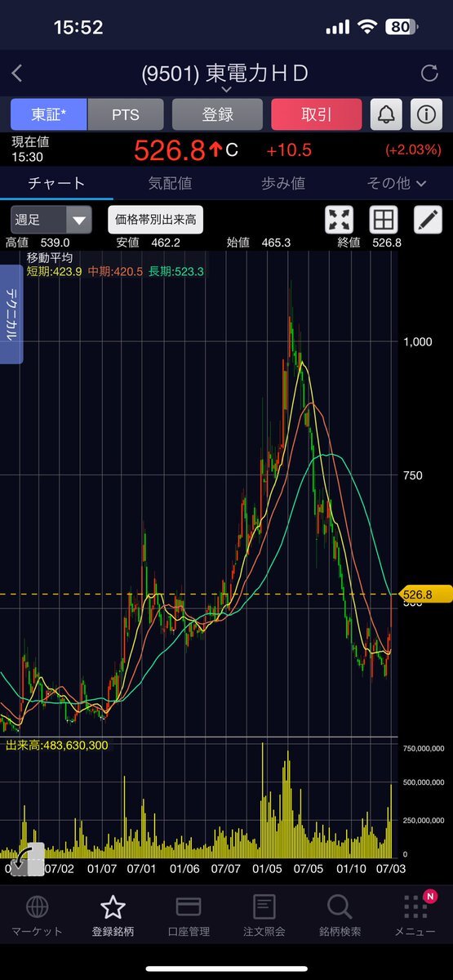Image resolution: width=453 pixels, height=980 pixels.
Task: Toggle 価格帯別出来高 display
Action: click(156, 220)
